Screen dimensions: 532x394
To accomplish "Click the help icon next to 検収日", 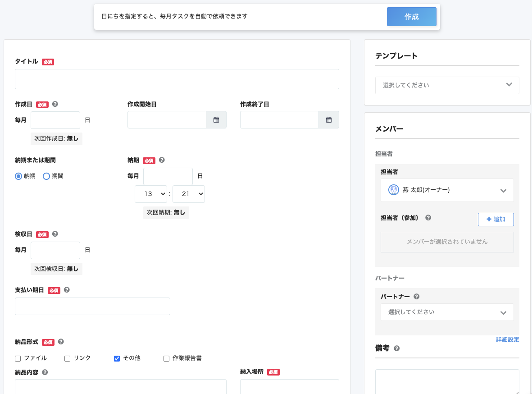I will click(x=55, y=234).
